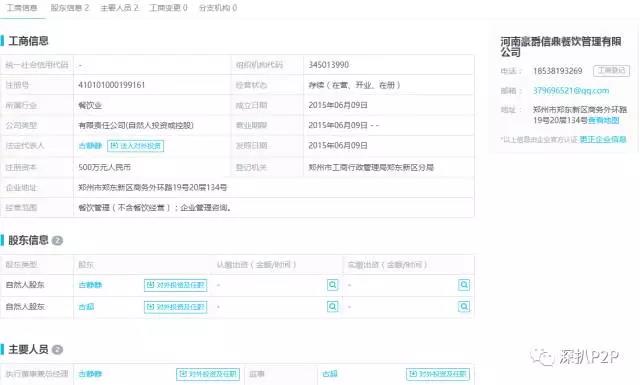Screen dimensions: 640x385
Task: Click the count badge beside 股东信息 heading
Action: click(x=58, y=241)
